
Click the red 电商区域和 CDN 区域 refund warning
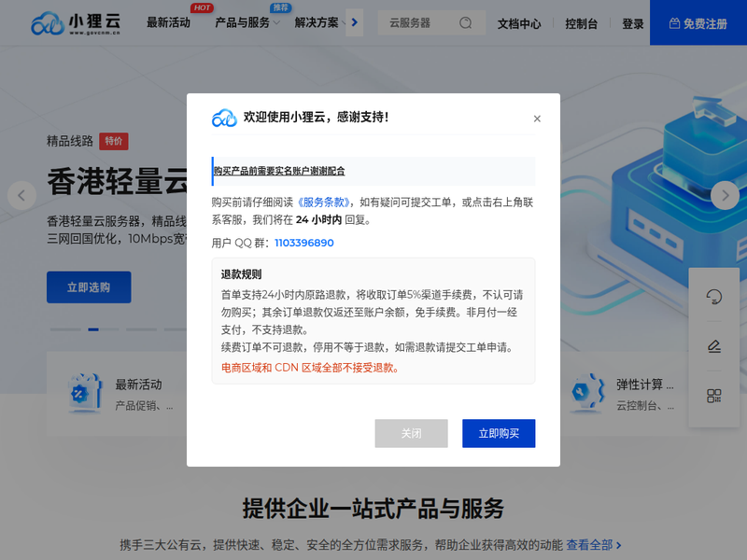coord(310,368)
